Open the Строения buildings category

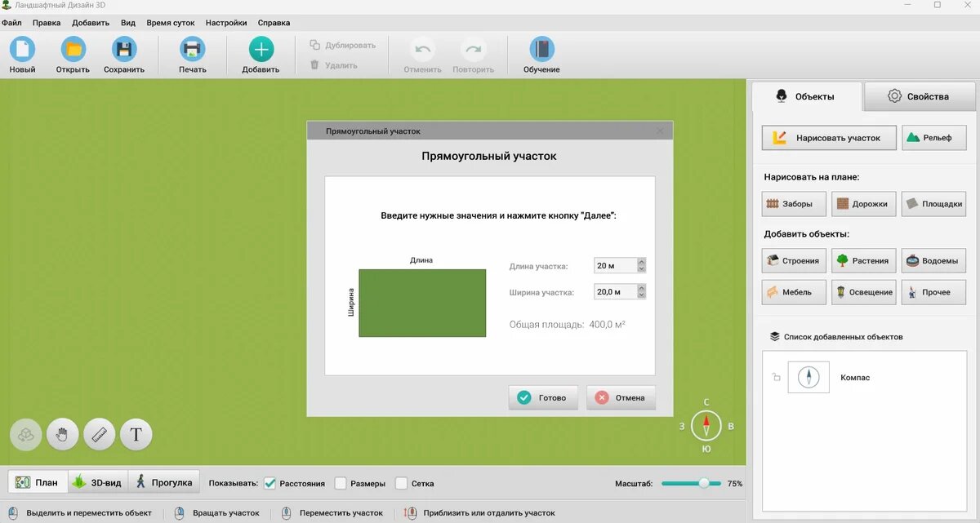tap(795, 261)
